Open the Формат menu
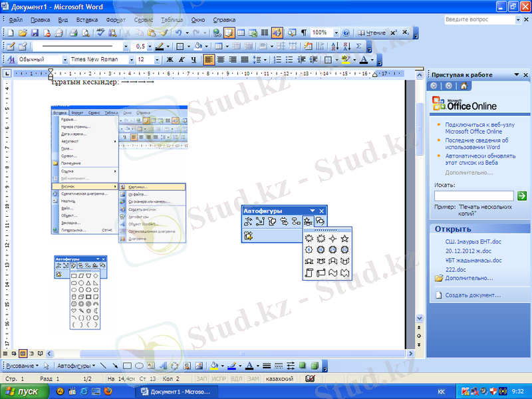This screenshot has width=532, height=399. (115, 20)
